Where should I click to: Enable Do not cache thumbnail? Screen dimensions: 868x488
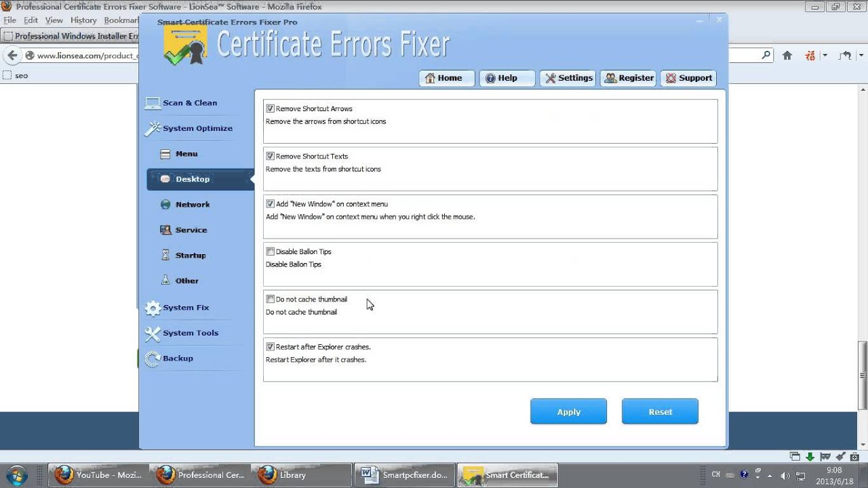[271, 299]
